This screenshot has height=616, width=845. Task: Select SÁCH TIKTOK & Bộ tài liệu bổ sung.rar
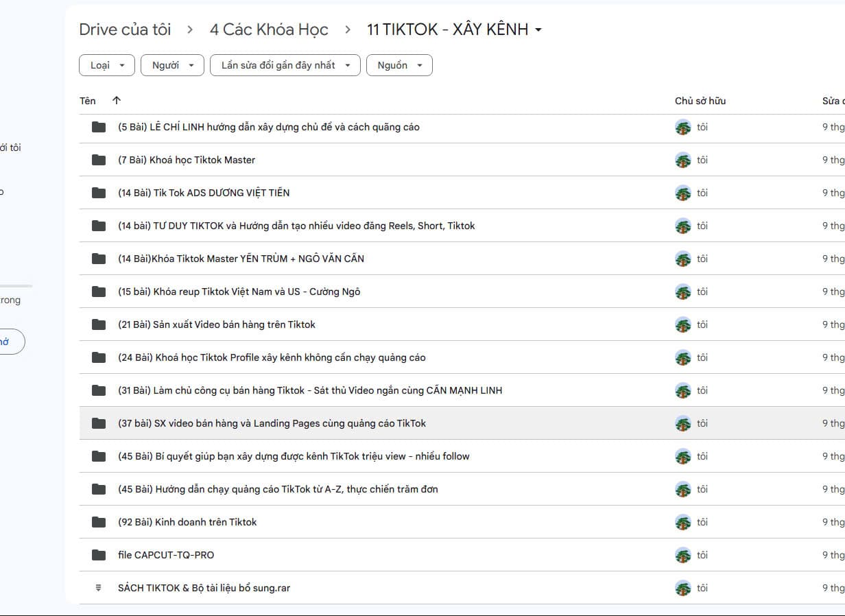tap(204, 588)
